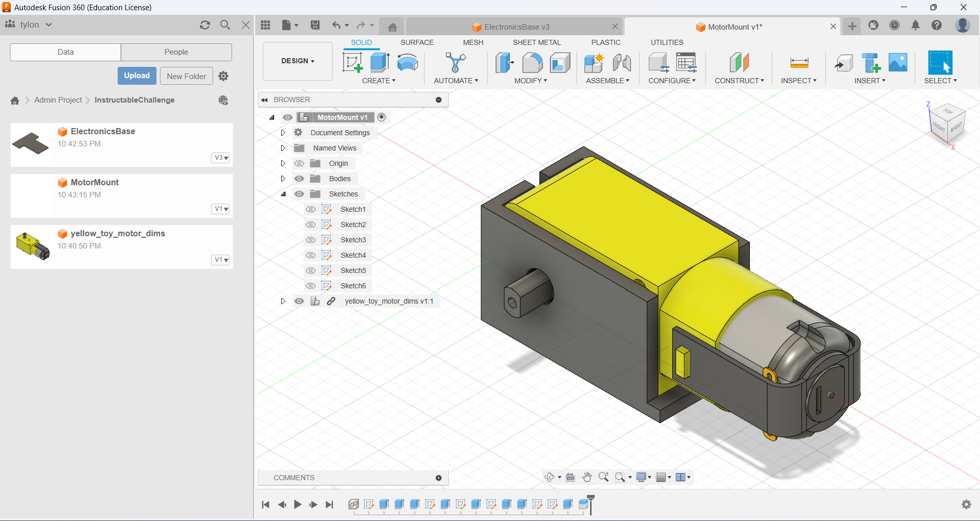Open the job status clock icon
980x521 pixels.
tap(894, 25)
